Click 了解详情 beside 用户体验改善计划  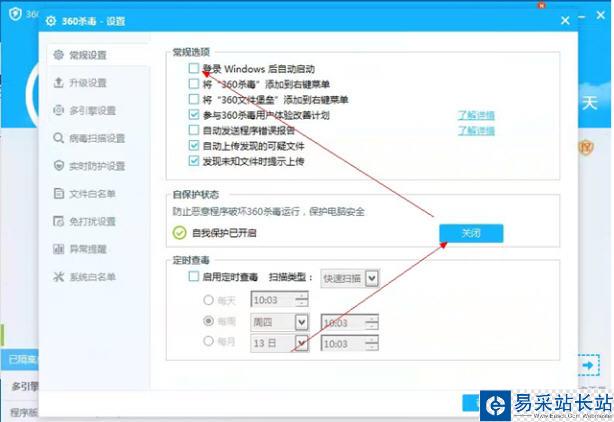click(x=477, y=115)
